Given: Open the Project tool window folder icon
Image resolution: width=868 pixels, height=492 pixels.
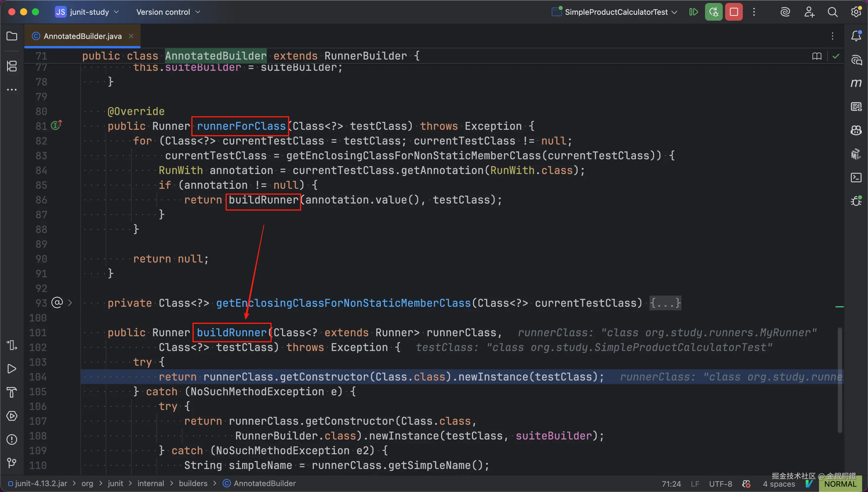Looking at the screenshot, I should (12, 36).
